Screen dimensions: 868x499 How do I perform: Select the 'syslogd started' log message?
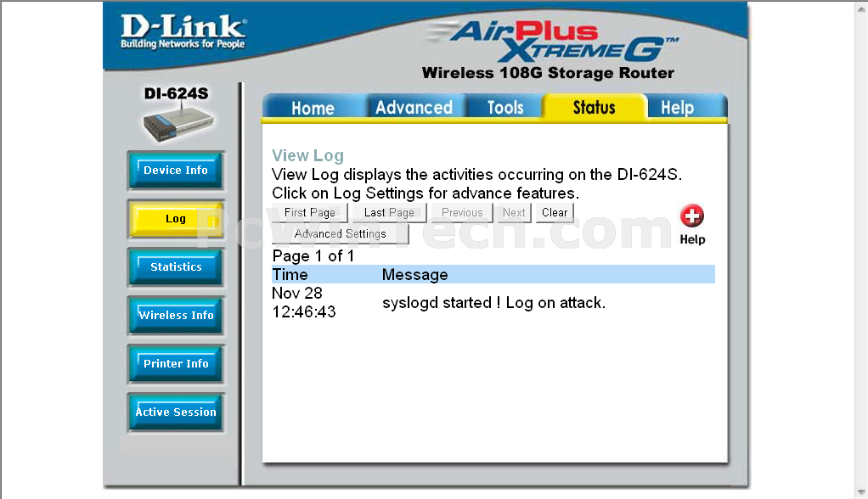pos(493,303)
